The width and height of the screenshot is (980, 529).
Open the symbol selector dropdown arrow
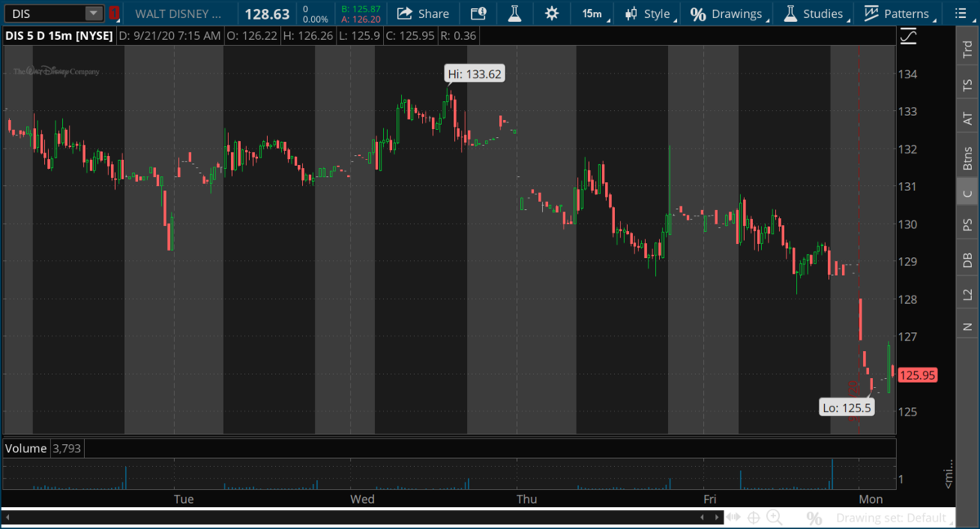(x=94, y=13)
